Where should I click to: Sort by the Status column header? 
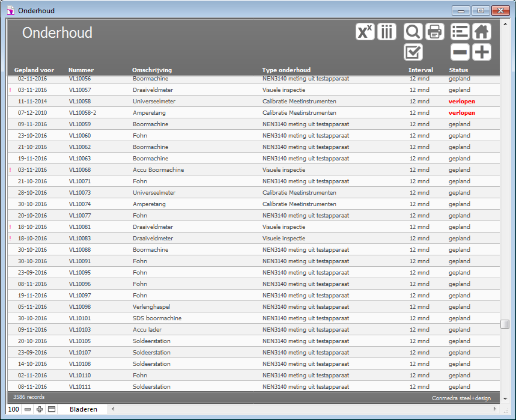(458, 70)
